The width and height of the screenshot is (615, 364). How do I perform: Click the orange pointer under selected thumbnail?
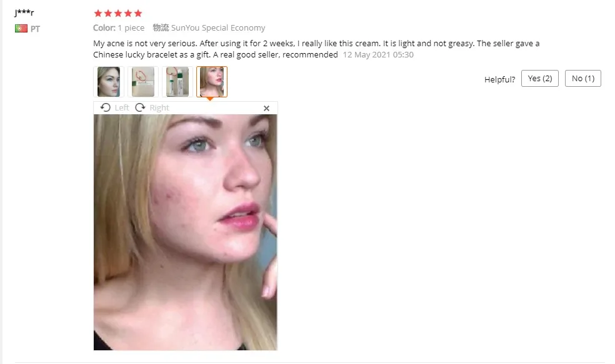tap(210, 99)
